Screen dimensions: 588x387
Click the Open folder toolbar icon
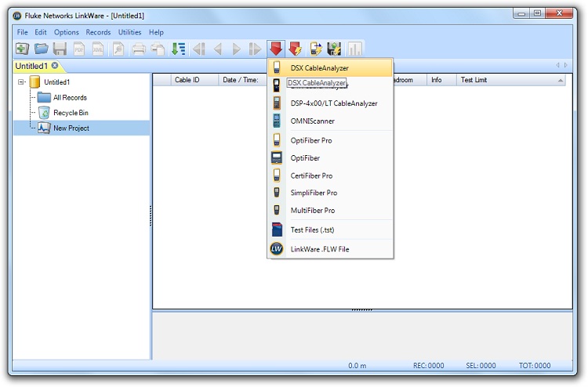[41, 49]
